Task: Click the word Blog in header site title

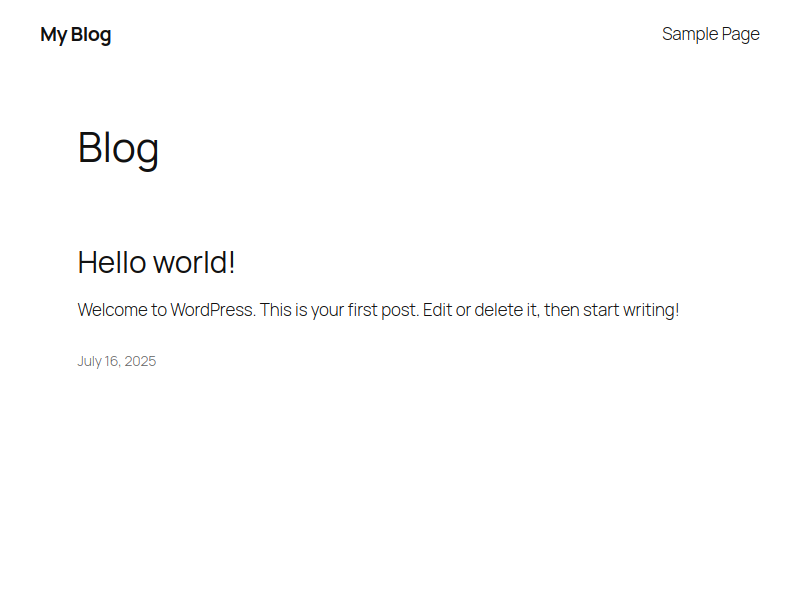Action: (x=91, y=35)
